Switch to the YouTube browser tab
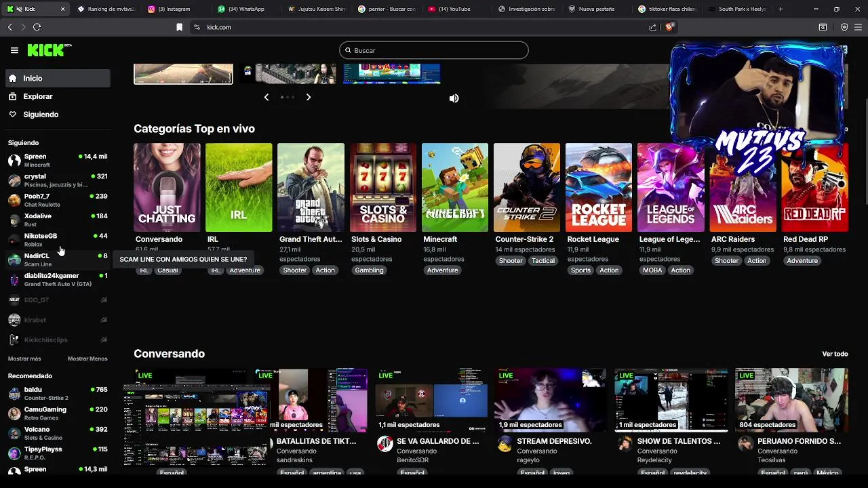This screenshot has width=868, height=488. point(454,9)
